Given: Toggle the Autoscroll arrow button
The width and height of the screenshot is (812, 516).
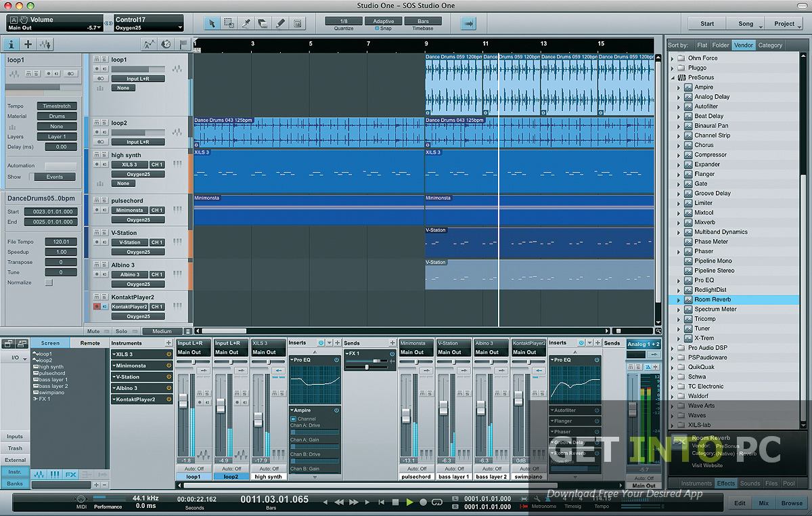Looking at the screenshot, I should coord(468,23).
